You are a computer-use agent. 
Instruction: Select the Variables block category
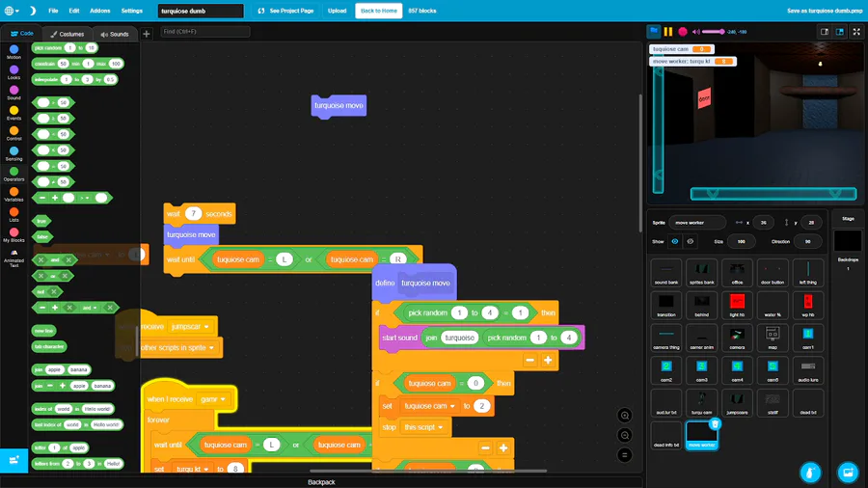(14, 194)
